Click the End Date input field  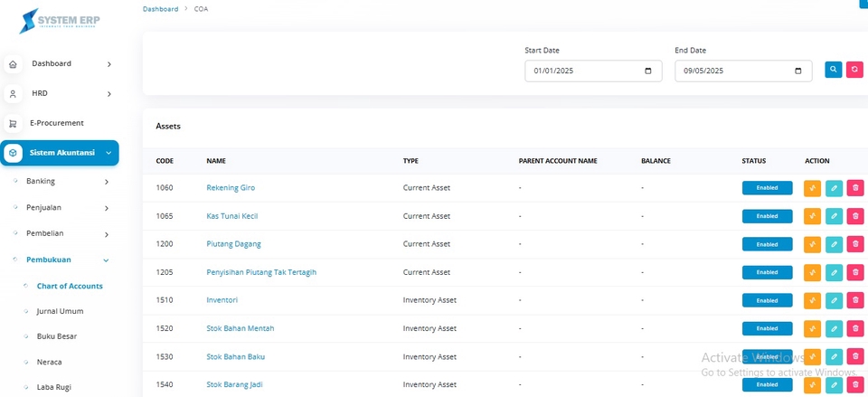pos(743,71)
